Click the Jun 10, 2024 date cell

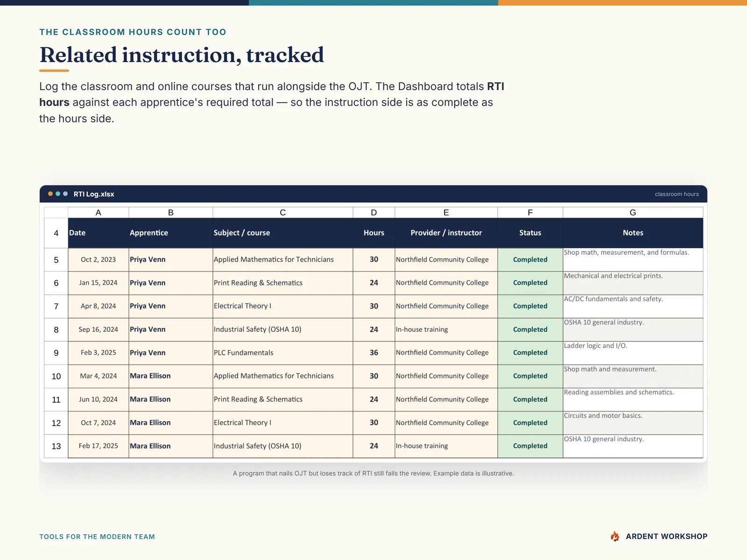click(99, 399)
